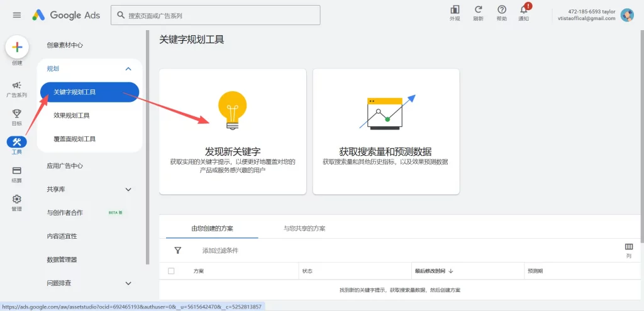This screenshot has width=644, height=311.
Task: Open the 目标 trophy icon
Action: pyautogui.click(x=17, y=114)
